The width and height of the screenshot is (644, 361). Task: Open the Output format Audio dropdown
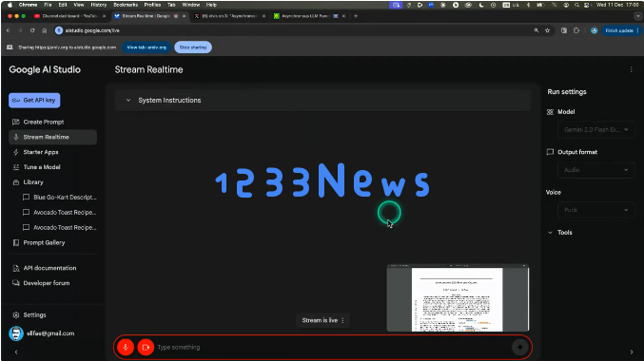pos(595,170)
